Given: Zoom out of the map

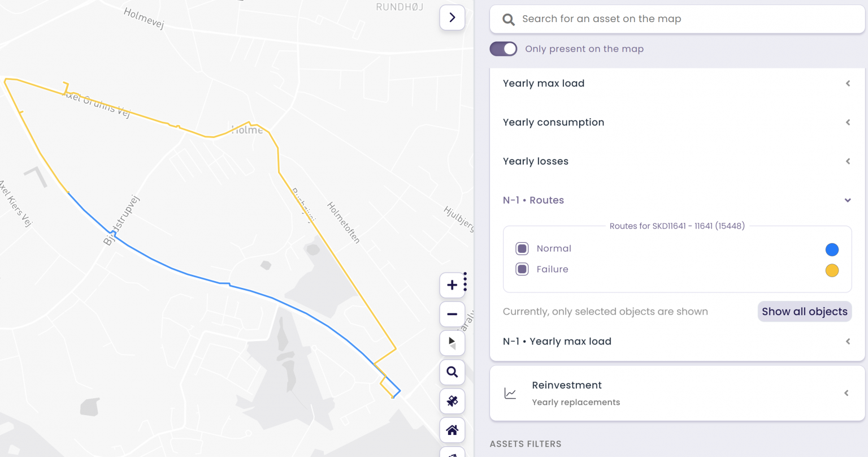Looking at the screenshot, I should [x=452, y=314].
